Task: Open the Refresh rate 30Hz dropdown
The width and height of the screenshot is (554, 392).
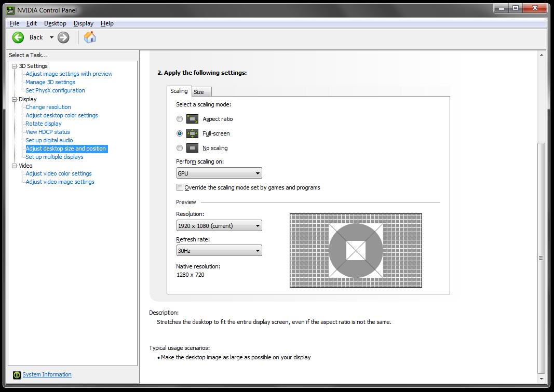Action: point(219,251)
